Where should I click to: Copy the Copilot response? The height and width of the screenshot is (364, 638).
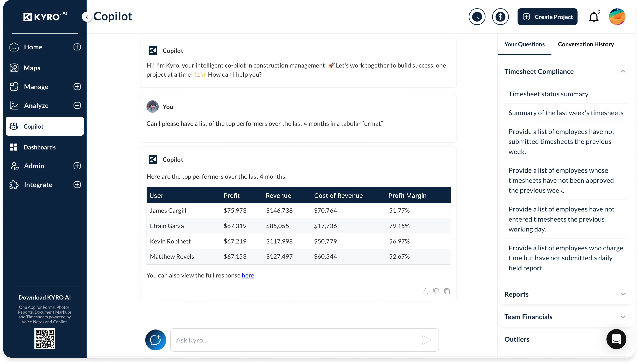[x=447, y=292]
